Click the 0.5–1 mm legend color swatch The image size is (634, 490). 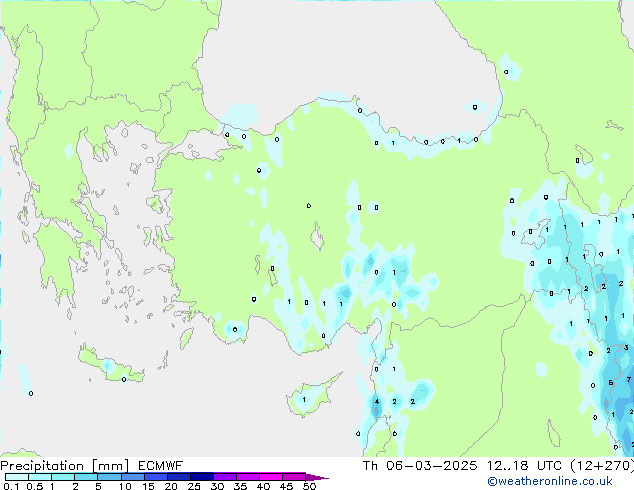click(x=40, y=477)
